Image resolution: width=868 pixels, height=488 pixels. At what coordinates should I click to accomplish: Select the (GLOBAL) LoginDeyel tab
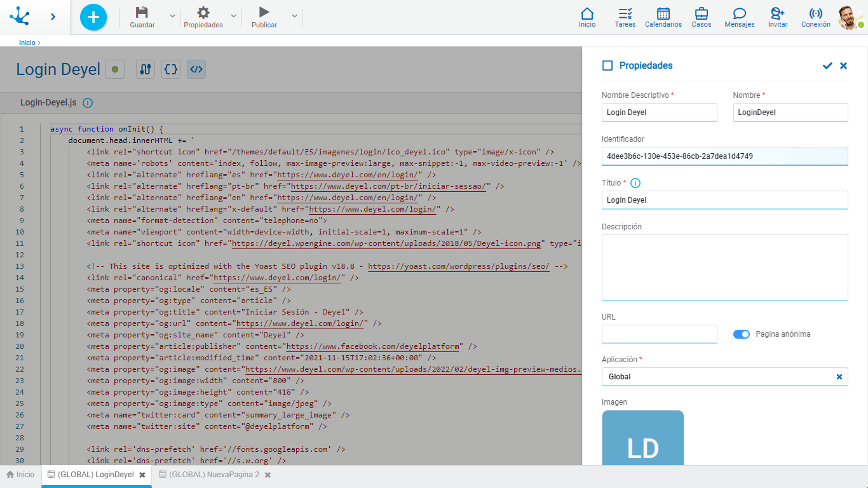96,475
